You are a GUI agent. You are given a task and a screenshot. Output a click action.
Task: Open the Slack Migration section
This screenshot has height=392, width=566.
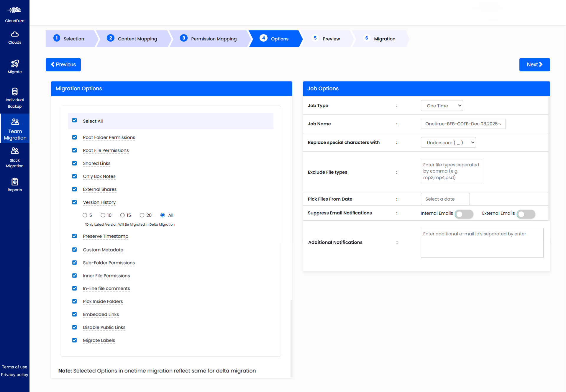pos(14,151)
